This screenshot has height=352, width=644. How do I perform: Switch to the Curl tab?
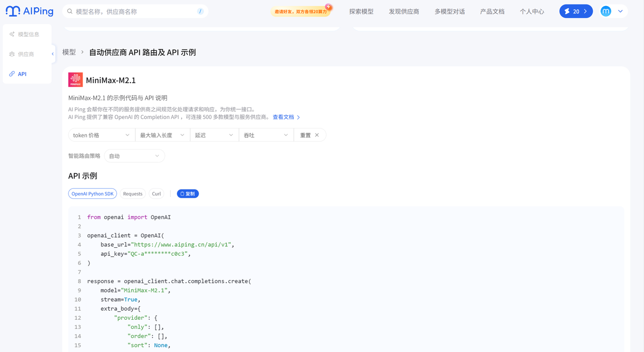[x=156, y=194]
